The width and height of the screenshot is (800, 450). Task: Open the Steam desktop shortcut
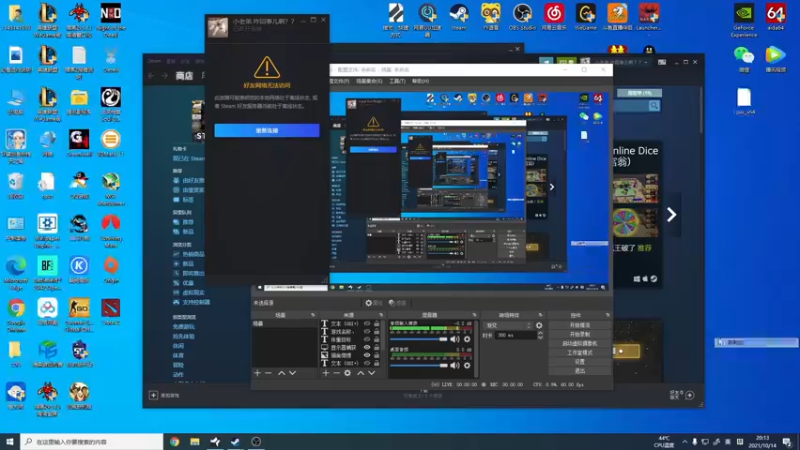pos(459,17)
